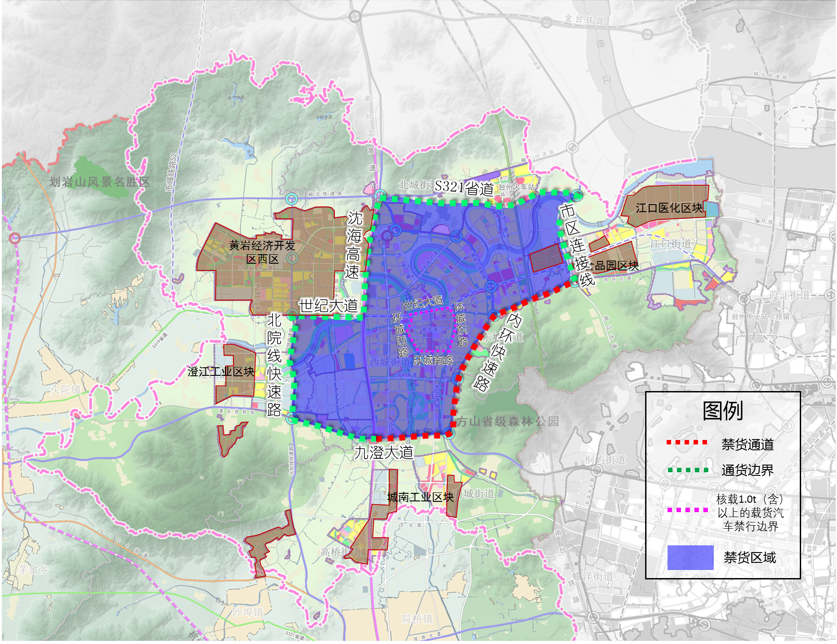Click the 方山省级森林公园 label
The height and width of the screenshot is (644, 837).
[508, 422]
